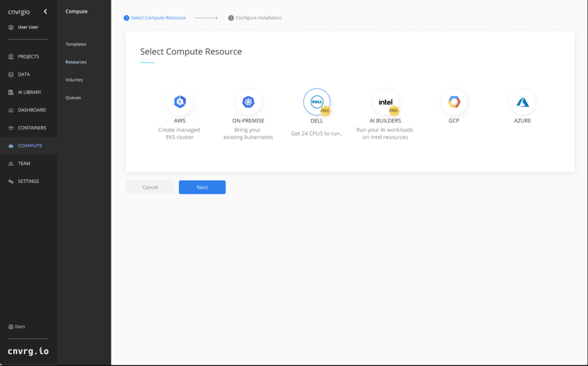Go to Templates in Compute submenu
588x366 pixels.
click(76, 44)
